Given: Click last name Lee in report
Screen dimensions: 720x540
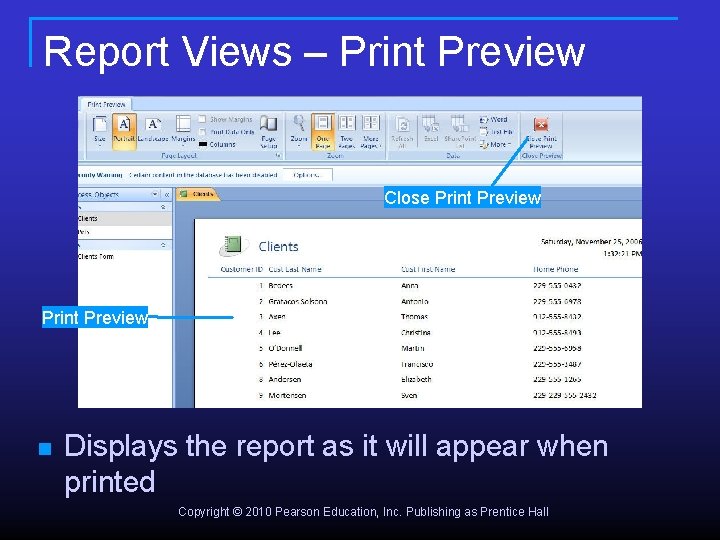Looking at the screenshot, I should click(x=274, y=332).
